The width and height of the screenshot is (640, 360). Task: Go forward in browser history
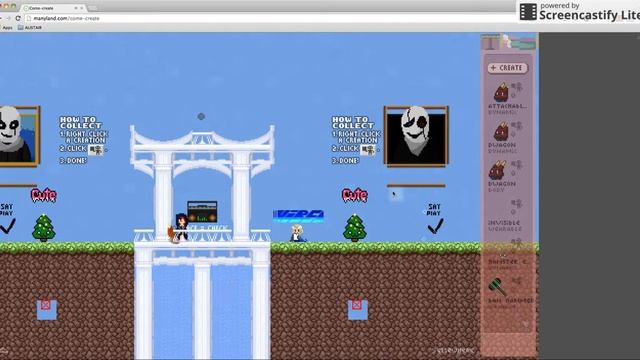(8, 18)
